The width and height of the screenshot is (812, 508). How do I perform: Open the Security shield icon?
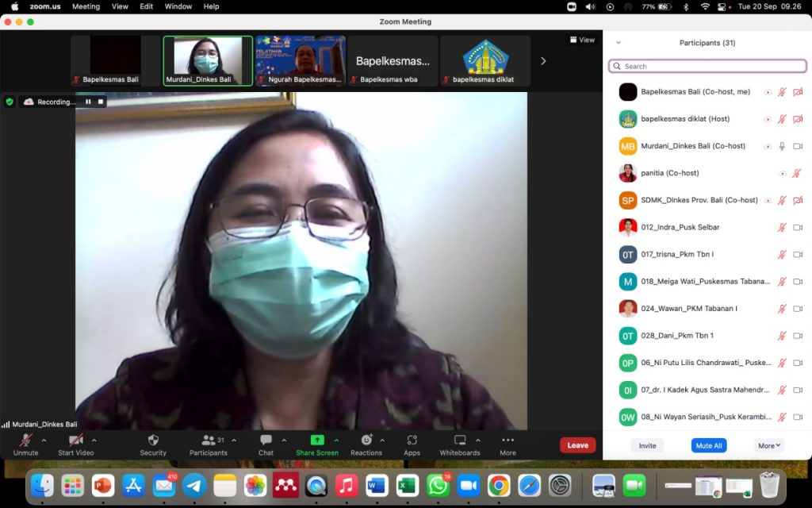(x=153, y=440)
